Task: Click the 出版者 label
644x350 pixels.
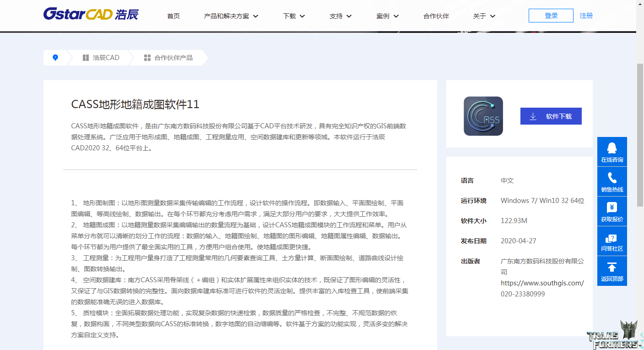Action: pos(471,261)
